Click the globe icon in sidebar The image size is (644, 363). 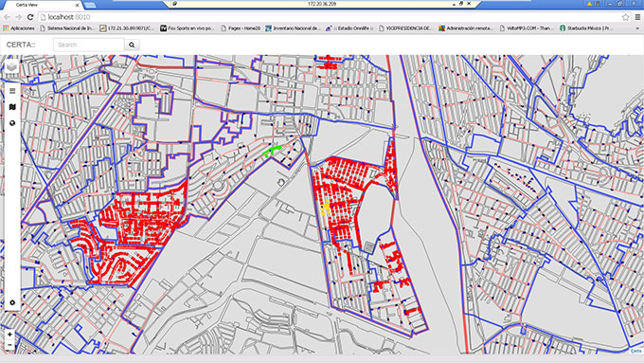(x=12, y=123)
